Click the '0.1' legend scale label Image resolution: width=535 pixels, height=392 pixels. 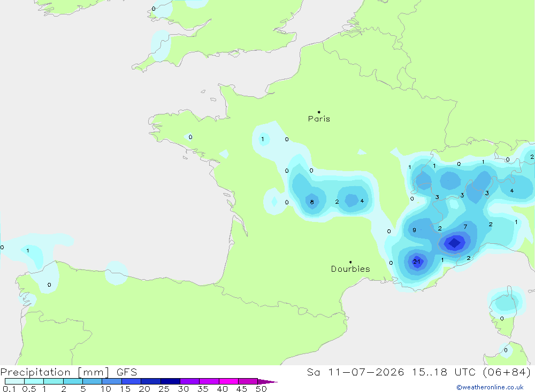pyautogui.click(x=9, y=389)
